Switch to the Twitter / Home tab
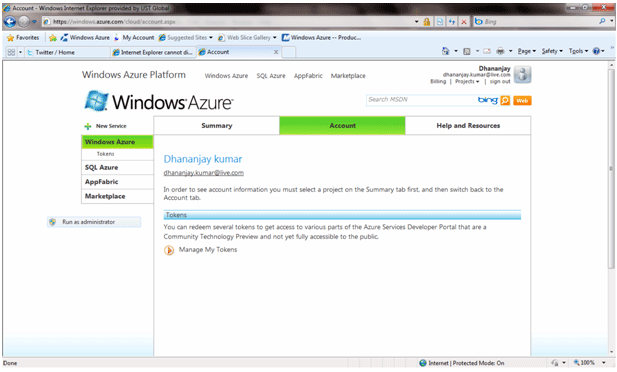Screen dimensions: 617x372 tap(68, 52)
